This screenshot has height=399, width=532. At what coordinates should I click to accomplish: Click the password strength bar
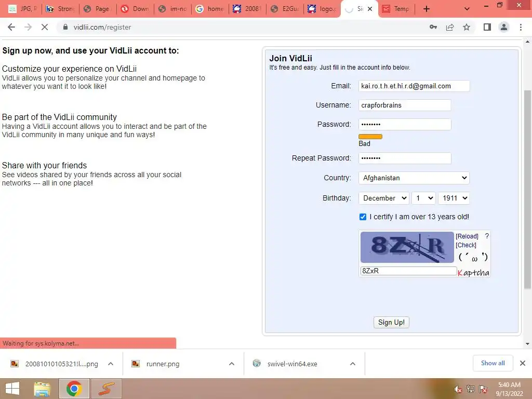pyautogui.click(x=370, y=137)
